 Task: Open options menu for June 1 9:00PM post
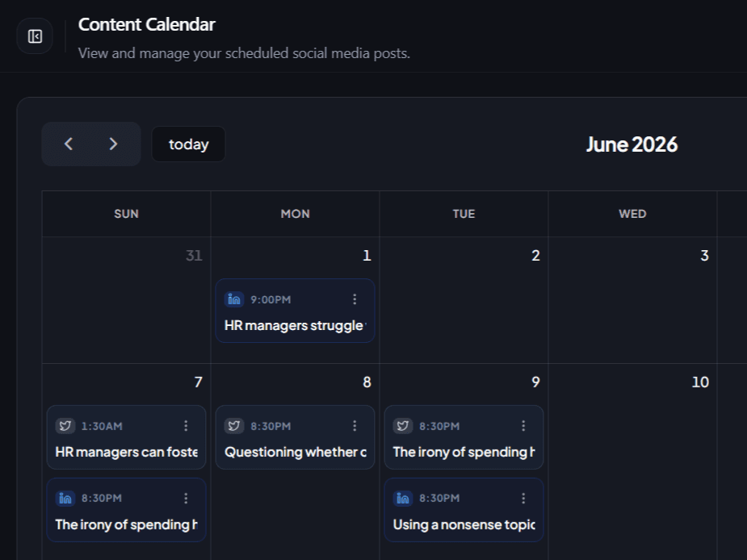coord(355,299)
